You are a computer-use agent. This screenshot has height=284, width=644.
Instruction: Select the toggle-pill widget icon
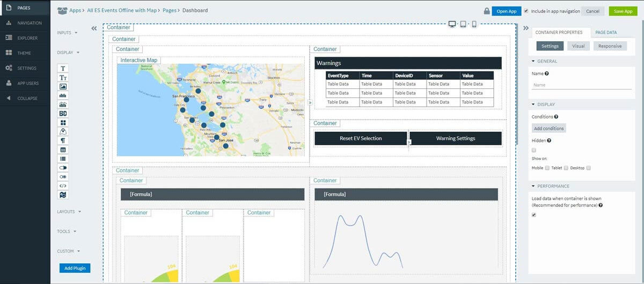[x=63, y=168]
